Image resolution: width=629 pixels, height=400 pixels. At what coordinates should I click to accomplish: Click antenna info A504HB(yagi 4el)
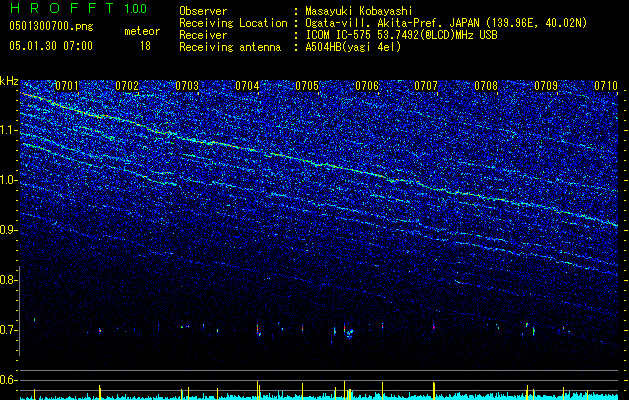[353, 47]
